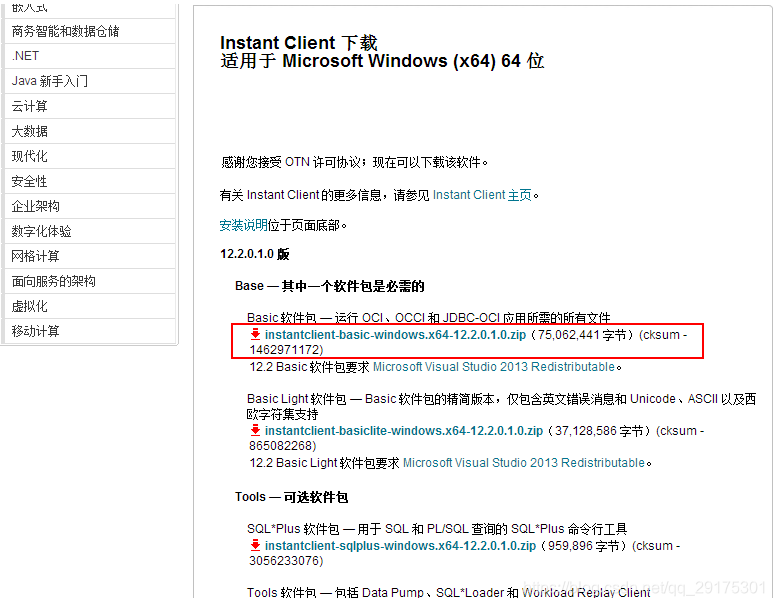Image resolution: width=774 pixels, height=606 pixels.
Task: Click the cksum value '865082268)'
Action: point(282,446)
